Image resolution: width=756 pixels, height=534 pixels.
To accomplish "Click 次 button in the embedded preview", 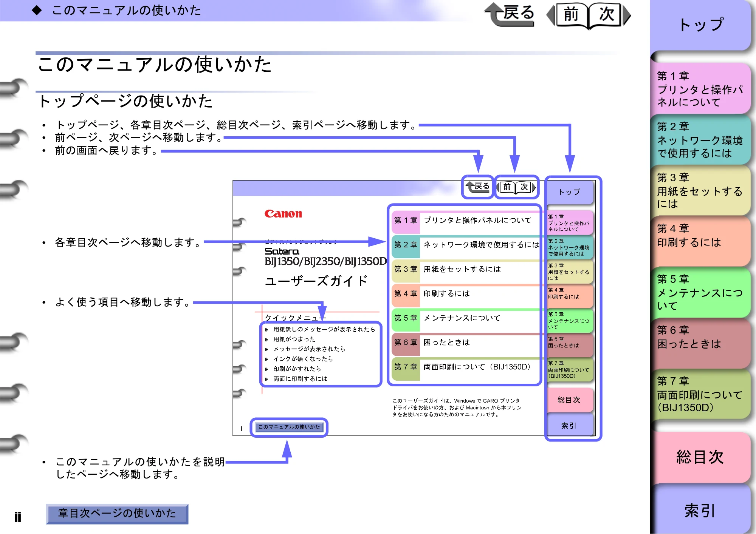I will (x=526, y=187).
